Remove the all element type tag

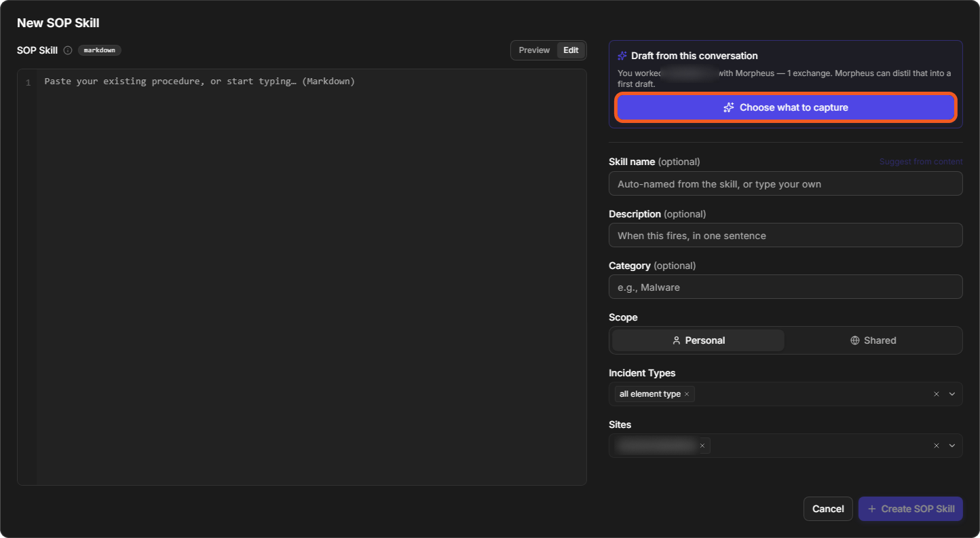687,394
